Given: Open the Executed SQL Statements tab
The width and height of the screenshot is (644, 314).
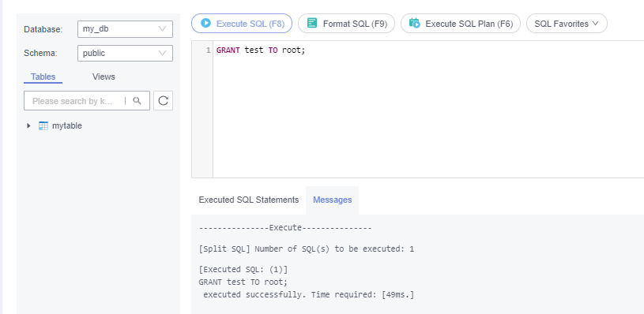Looking at the screenshot, I should point(248,200).
